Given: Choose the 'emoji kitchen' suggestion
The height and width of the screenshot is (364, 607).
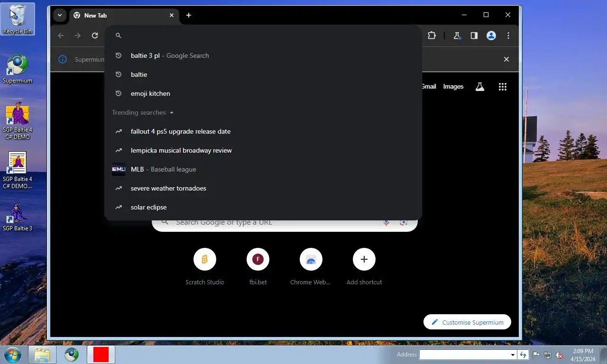Looking at the screenshot, I should (x=263, y=93).
